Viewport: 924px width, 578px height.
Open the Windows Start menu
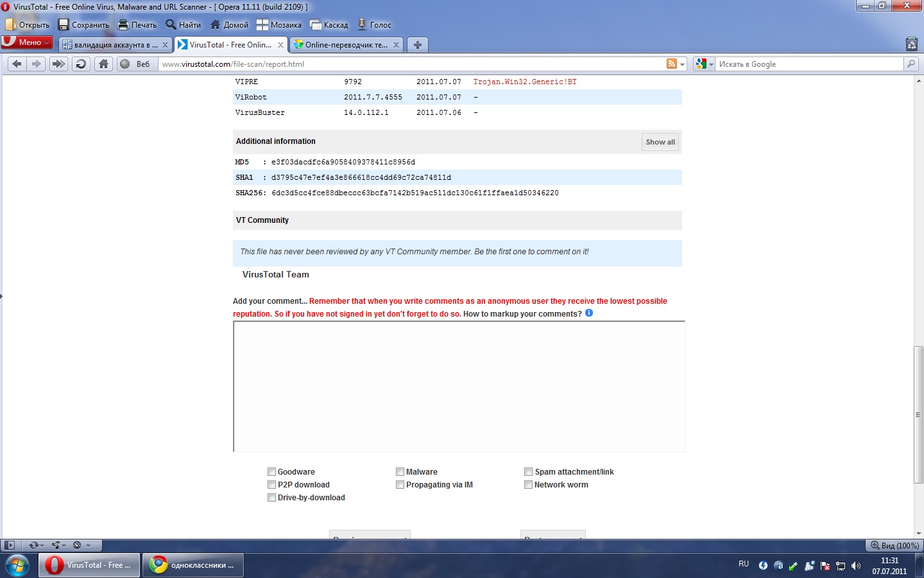[17, 565]
